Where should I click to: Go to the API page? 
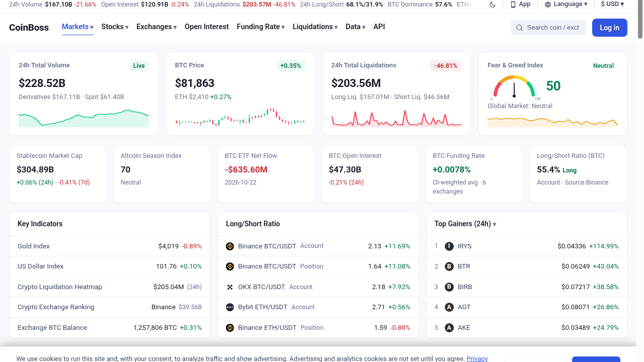[x=379, y=27]
